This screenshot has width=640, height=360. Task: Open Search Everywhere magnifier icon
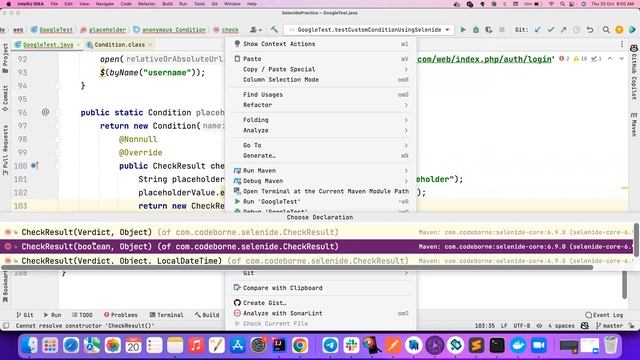click(x=606, y=29)
